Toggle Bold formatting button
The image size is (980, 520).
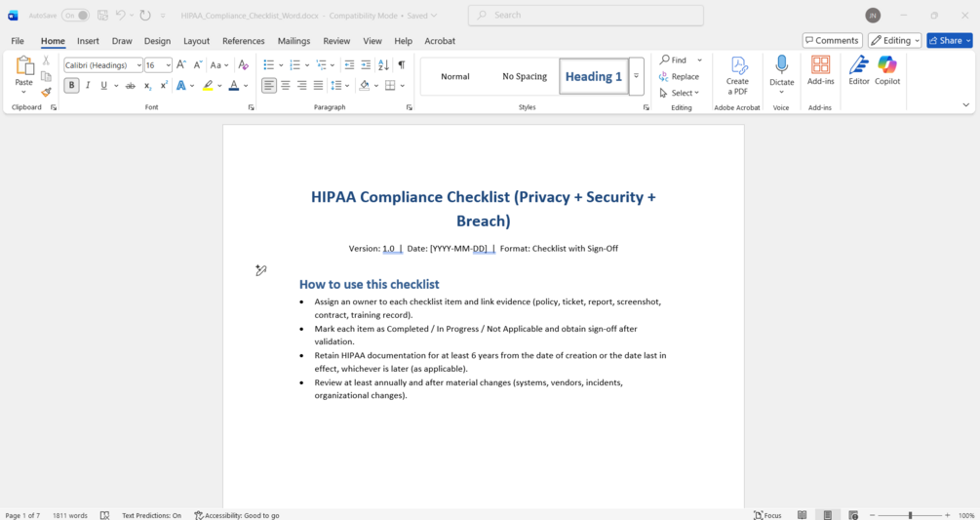tap(71, 86)
